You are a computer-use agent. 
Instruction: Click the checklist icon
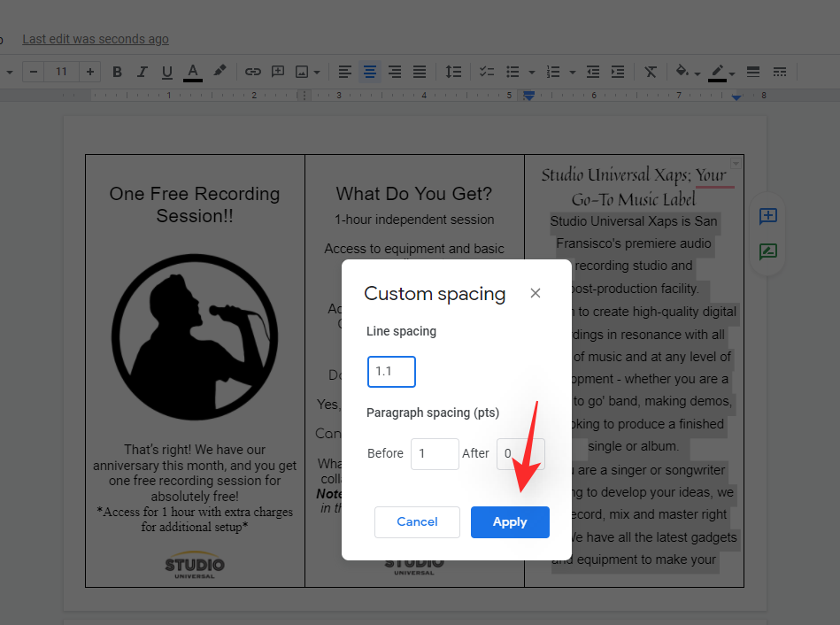pyautogui.click(x=486, y=72)
